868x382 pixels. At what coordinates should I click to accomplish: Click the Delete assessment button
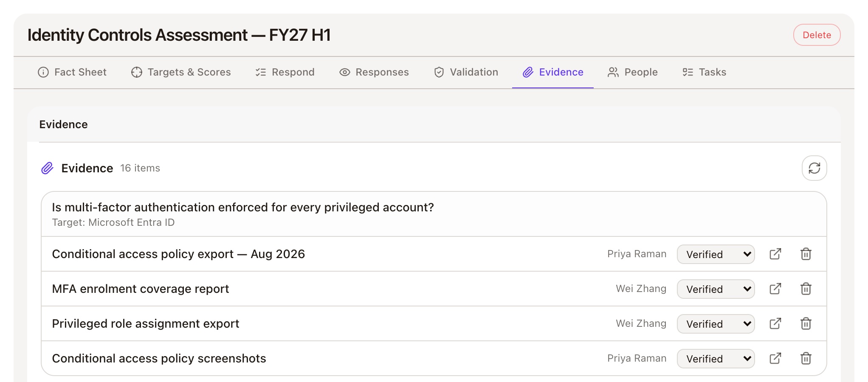(x=817, y=35)
